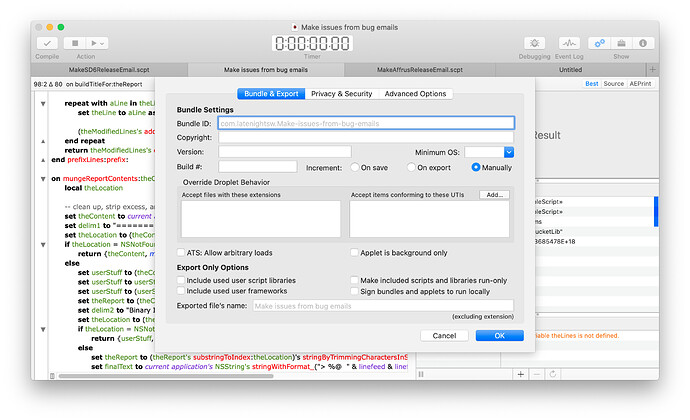Click the Version field

(285, 151)
